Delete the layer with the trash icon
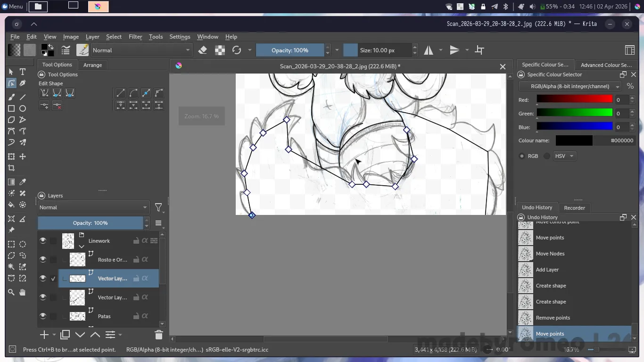Image resolution: width=644 pixels, height=362 pixels. (158, 335)
